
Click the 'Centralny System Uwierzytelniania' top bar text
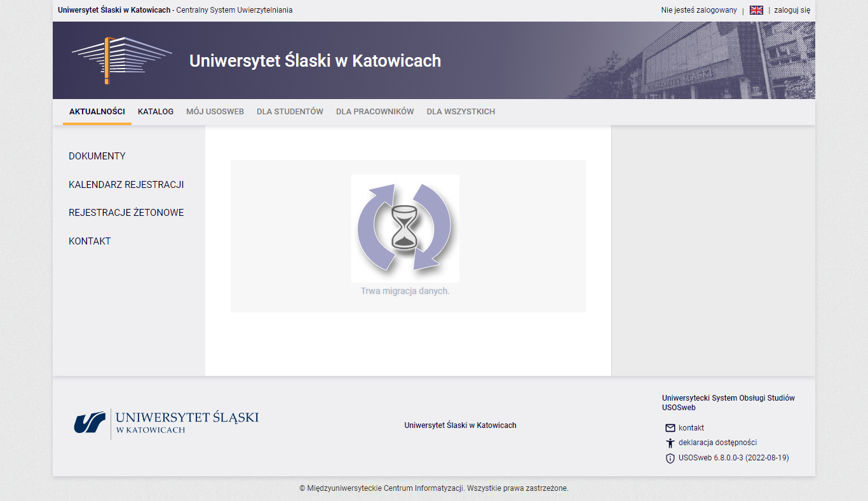click(x=234, y=10)
